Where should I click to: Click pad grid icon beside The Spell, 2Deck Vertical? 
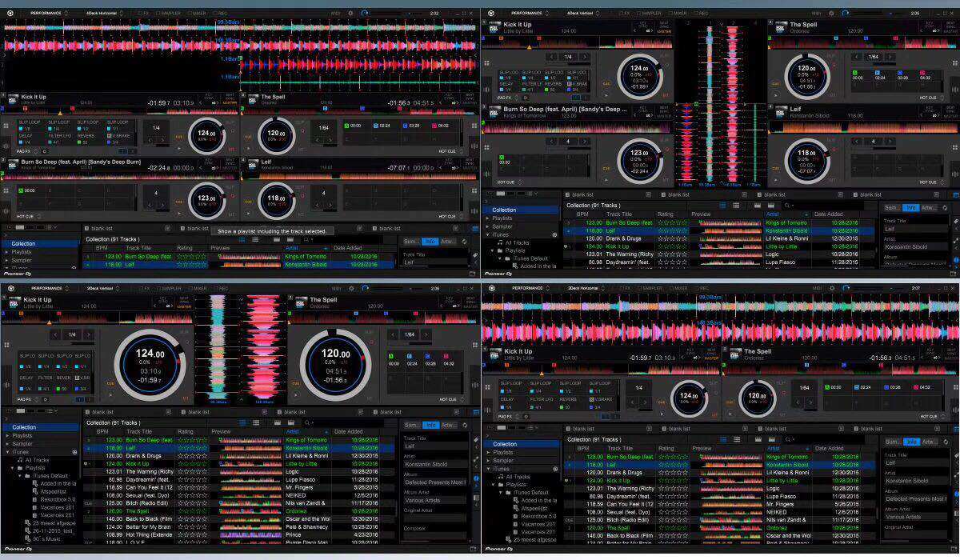pyautogui.click(x=475, y=344)
